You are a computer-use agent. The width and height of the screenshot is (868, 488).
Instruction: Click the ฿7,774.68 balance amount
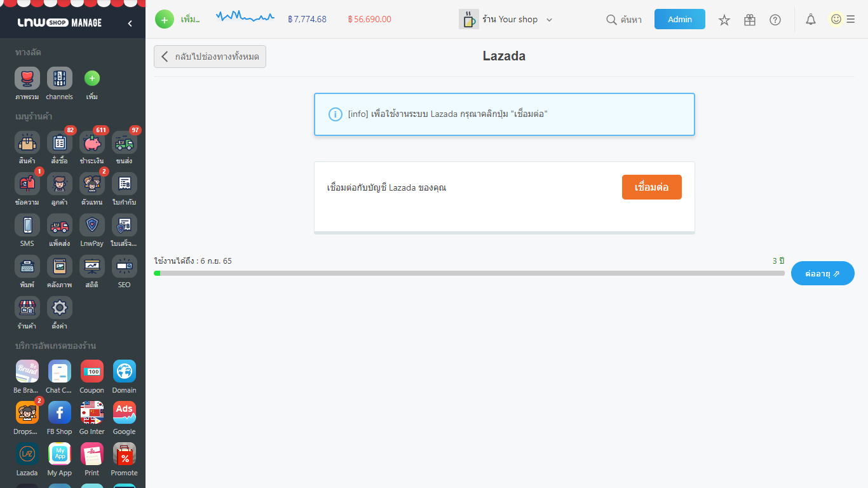click(307, 19)
